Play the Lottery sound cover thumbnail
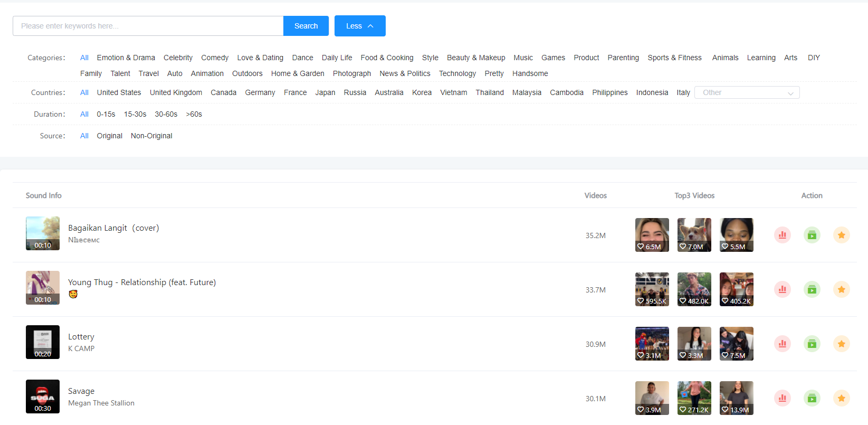The height and width of the screenshot is (425, 868). pos(43,342)
